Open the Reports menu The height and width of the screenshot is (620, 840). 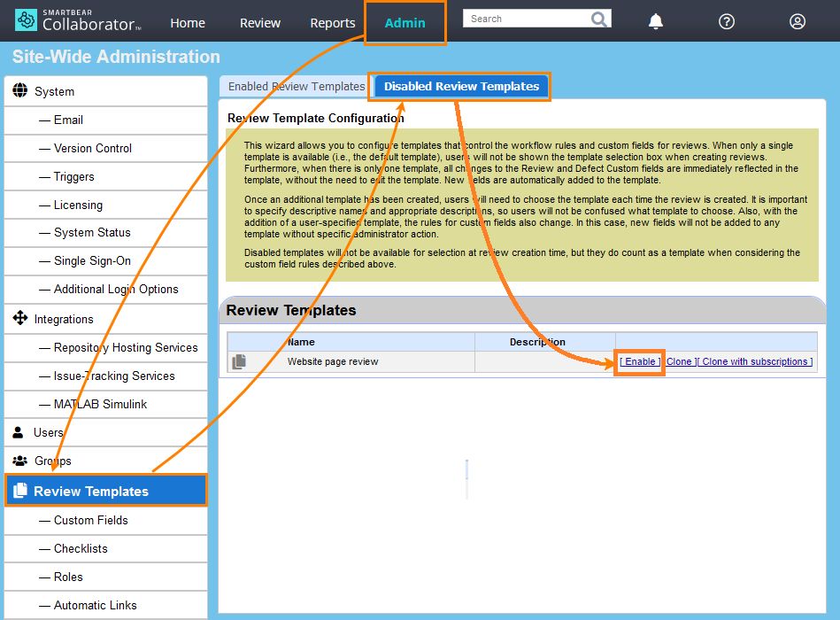[x=332, y=23]
